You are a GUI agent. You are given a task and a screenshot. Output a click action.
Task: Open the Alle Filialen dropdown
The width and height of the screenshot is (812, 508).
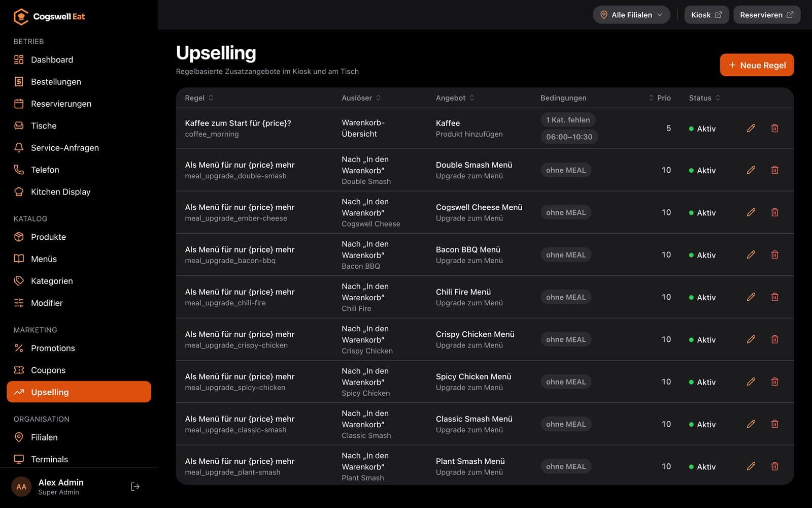[x=631, y=15]
